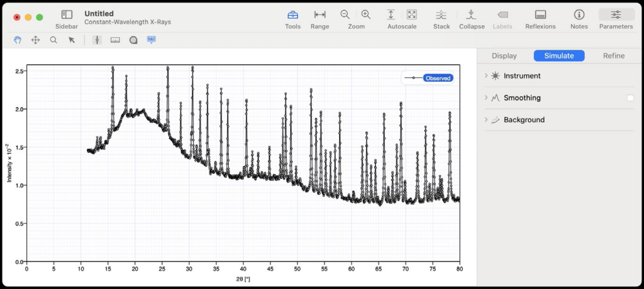Image resolution: width=644 pixels, height=289 pixels.
Task: Activate the ruler measurement tool
Action: pyautogui.click(x=115, y=40)
